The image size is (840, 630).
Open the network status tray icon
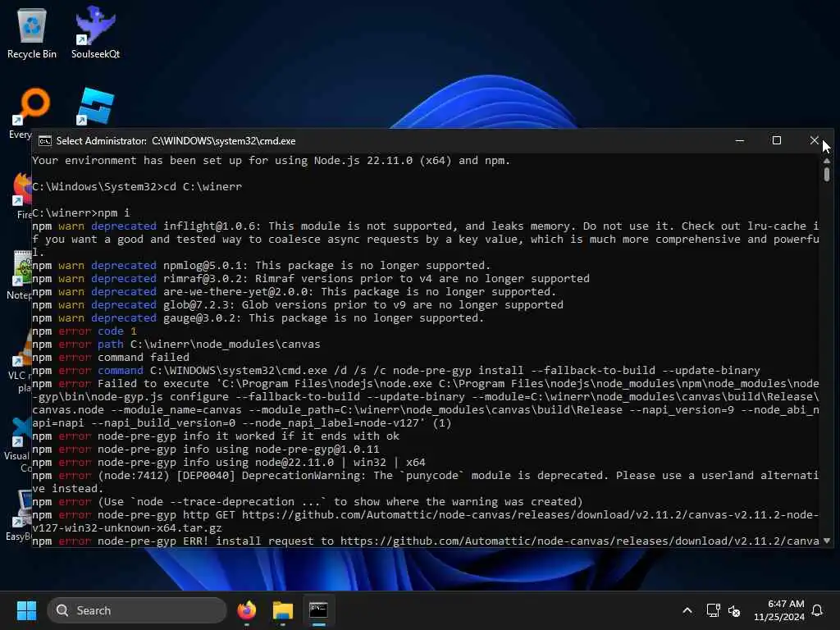pos(713,610)
